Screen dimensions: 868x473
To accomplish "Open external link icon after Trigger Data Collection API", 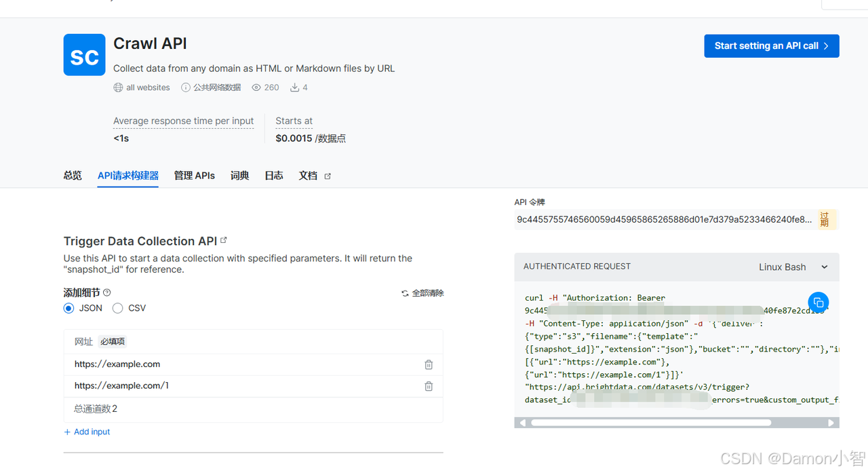I will [224, 240].
